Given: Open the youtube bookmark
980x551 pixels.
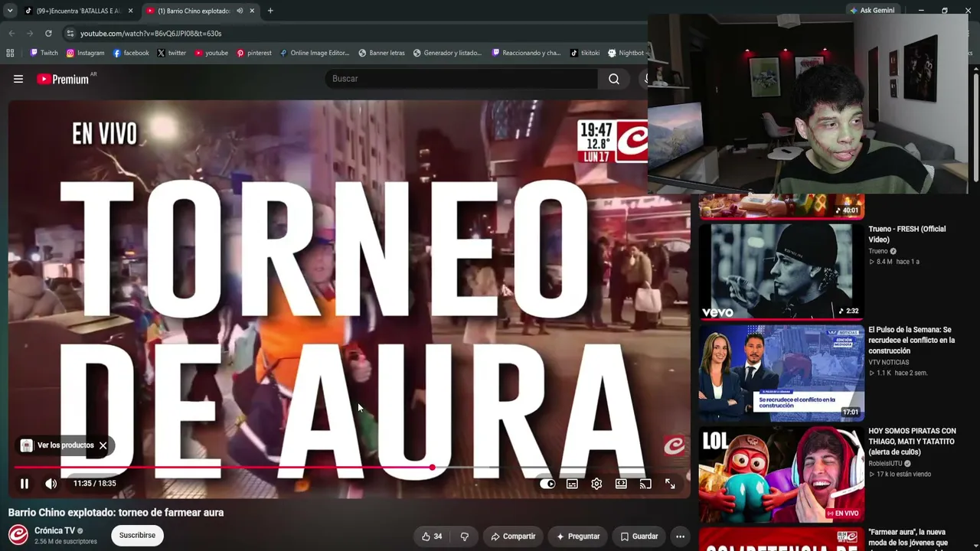Looking at the screenshot, I should [x=211, y=53].
